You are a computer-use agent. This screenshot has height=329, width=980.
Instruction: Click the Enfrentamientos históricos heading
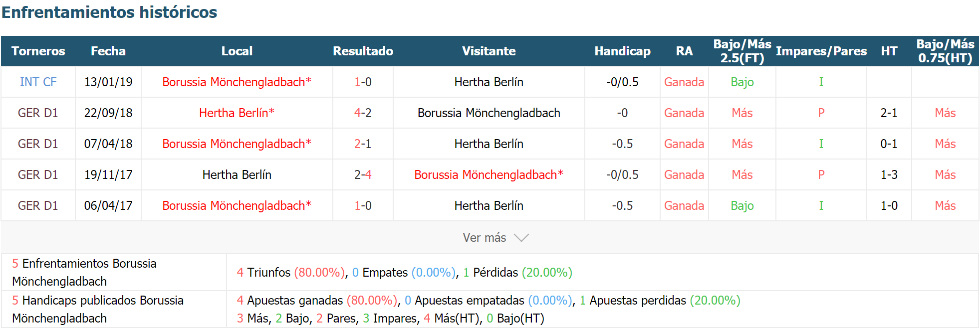tap(109, 12)
